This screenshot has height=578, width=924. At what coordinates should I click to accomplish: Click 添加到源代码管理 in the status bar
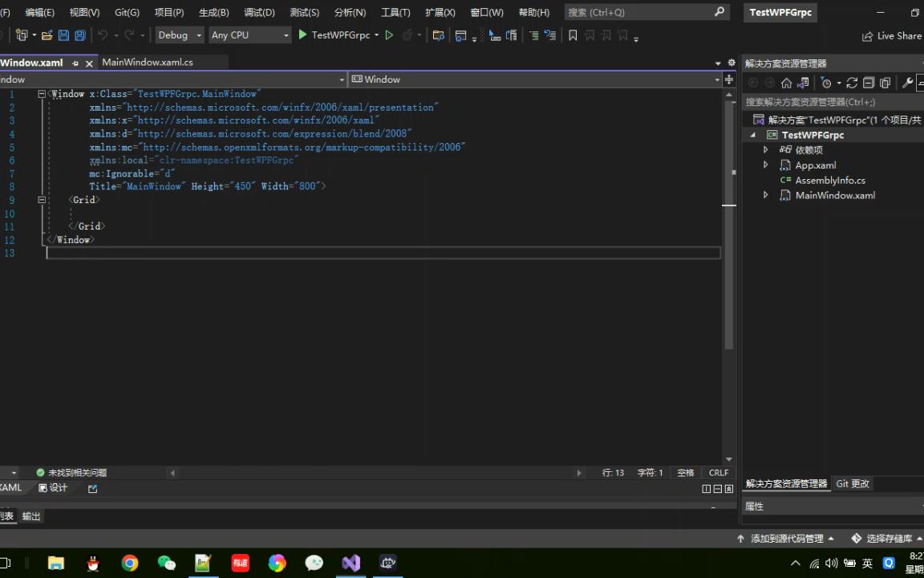(786, 539)
